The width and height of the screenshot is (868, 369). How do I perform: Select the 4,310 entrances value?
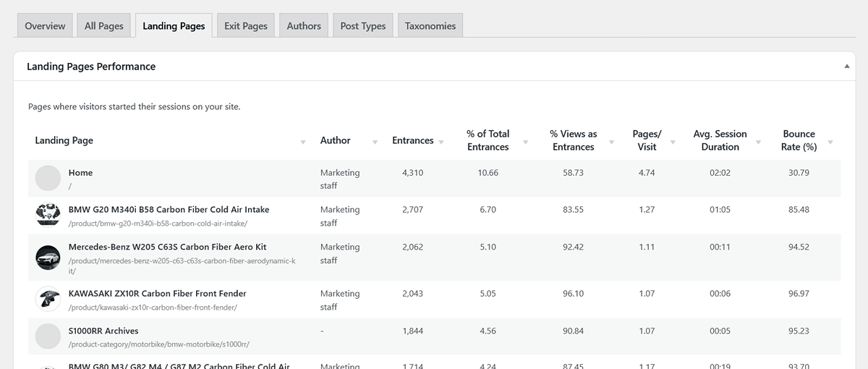coord(412,173)
